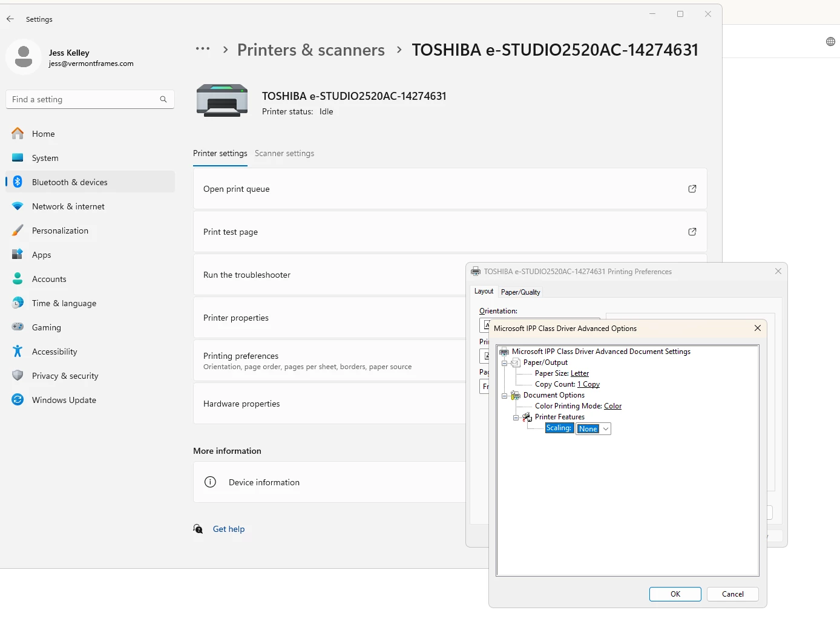Close the Printing Preferences dialog
840x619 pixels.
click(778, 271)
